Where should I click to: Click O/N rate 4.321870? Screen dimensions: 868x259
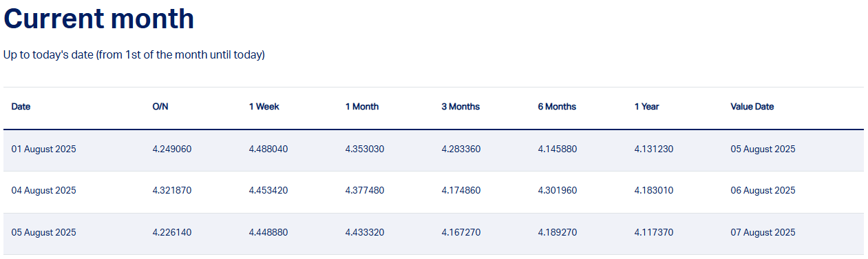coord(172,191)
